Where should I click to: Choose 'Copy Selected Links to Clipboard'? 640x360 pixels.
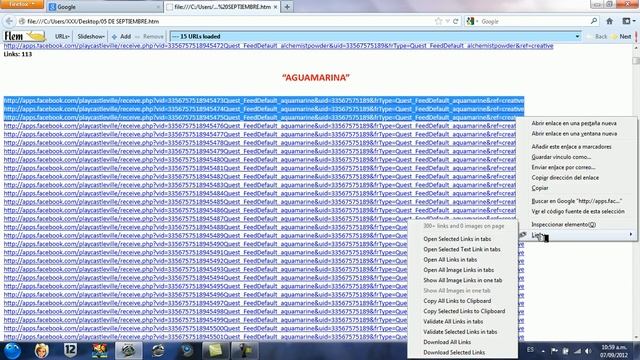pyautogui.click(x=464, y=311)
